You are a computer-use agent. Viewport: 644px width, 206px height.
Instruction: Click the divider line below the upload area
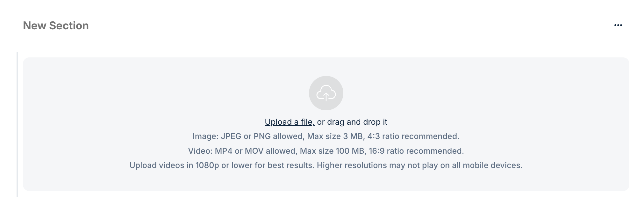[x=328, y=197]
